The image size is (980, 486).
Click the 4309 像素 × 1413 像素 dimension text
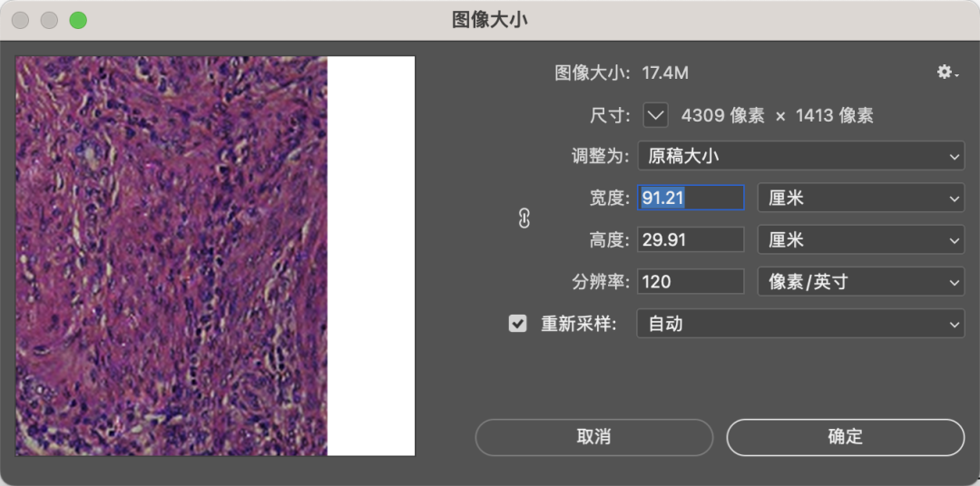tap(777, 115)
